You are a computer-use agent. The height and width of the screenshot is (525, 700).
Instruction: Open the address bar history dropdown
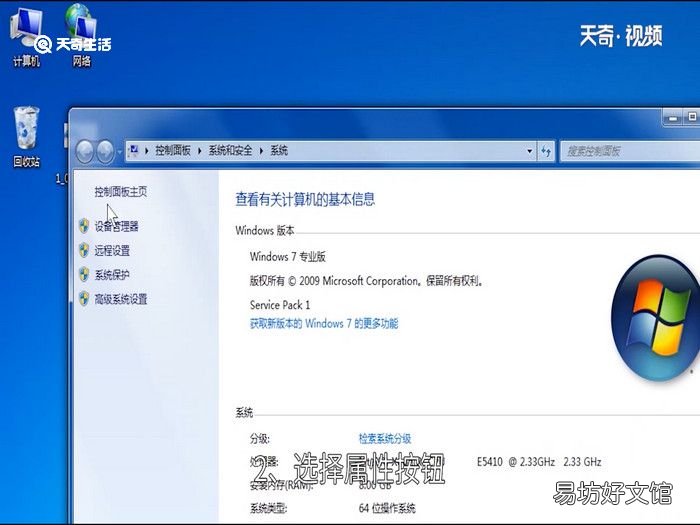[529, 151]
